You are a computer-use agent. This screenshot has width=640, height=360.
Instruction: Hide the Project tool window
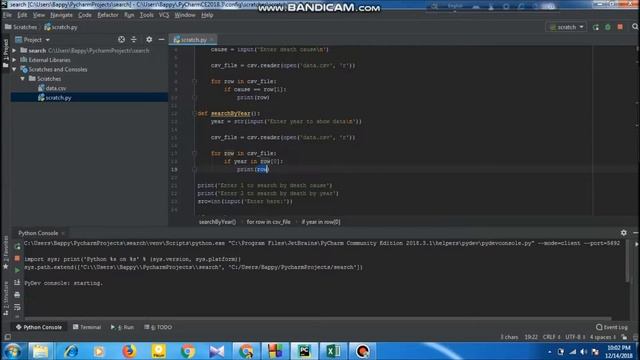tap(161, 40)
